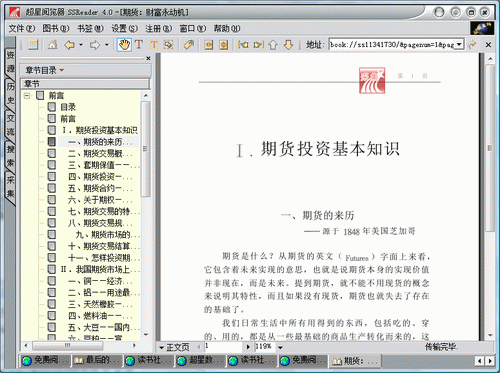Click the go arrow beside the address bar
This screenshot has width=500, height=373.
coord(472,44)
